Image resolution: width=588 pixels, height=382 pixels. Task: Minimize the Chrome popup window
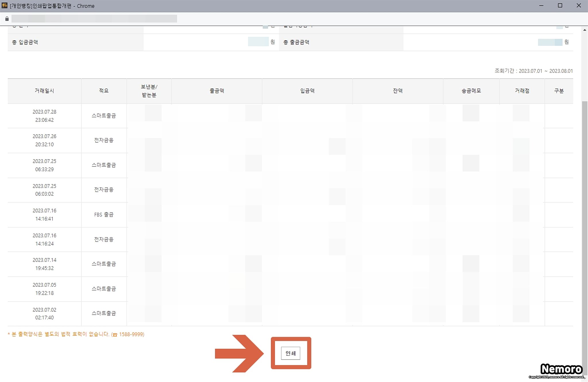tap(541, 5)
